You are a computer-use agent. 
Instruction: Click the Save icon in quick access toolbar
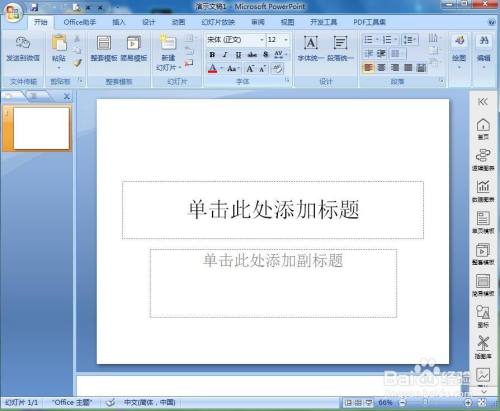click(34, 8)
